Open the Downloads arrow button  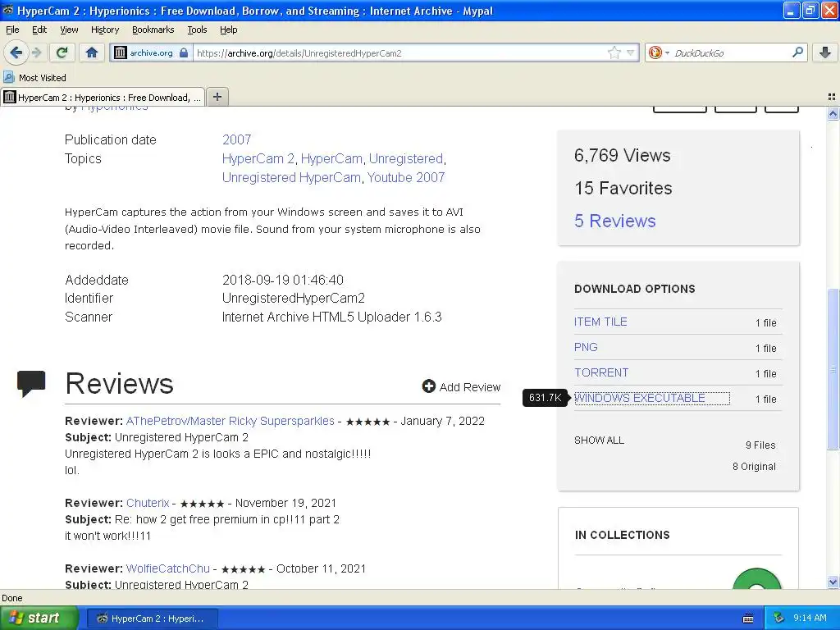tap(825, 52)
